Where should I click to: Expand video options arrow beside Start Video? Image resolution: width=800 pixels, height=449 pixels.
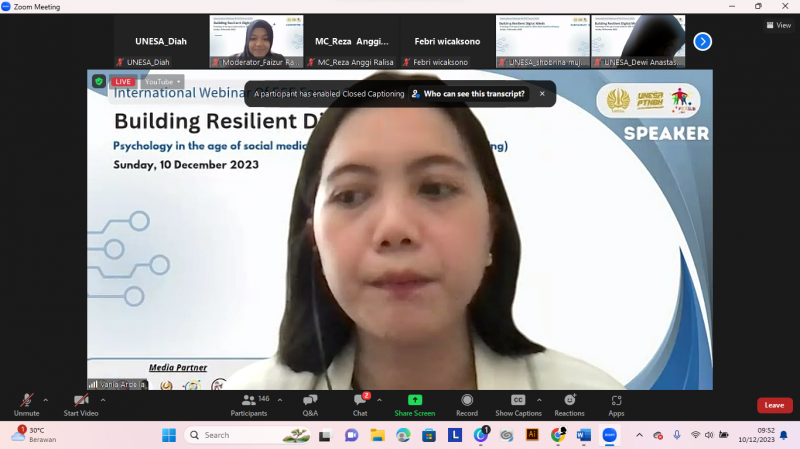tap(103, 401)
